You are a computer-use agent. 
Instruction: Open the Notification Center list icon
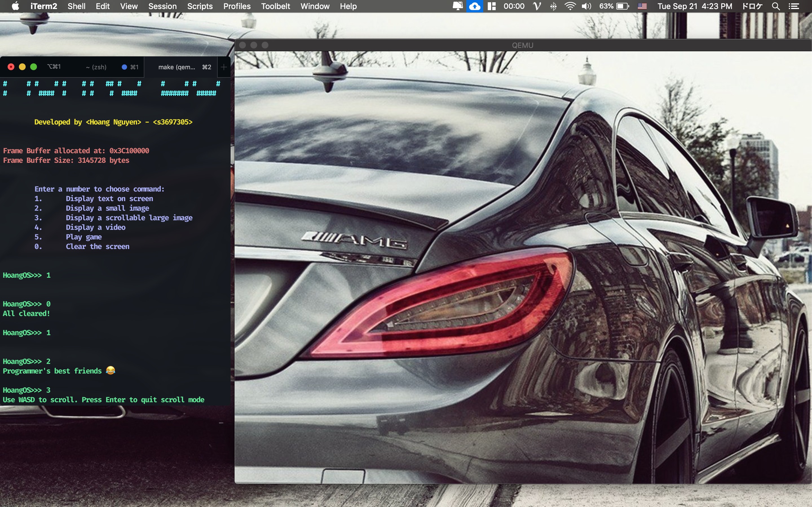(794, 6)
